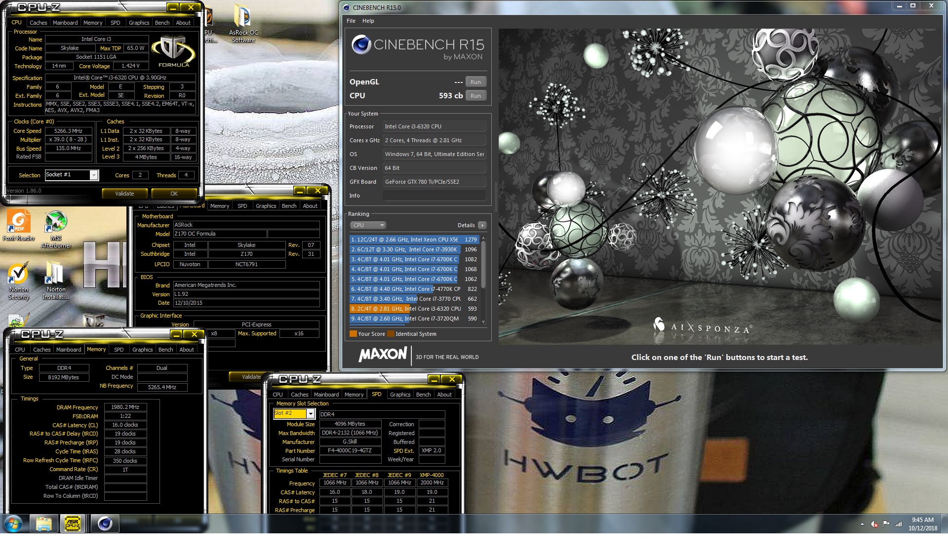Switch to Caches tab in top CPU-Z
The width and height of the screenshot is (948, 560).
point(38,23)
